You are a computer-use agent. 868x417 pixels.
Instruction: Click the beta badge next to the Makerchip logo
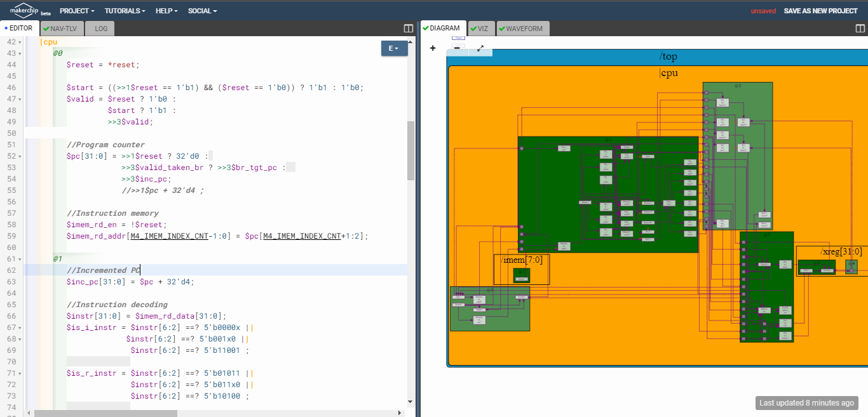[44, 13]
